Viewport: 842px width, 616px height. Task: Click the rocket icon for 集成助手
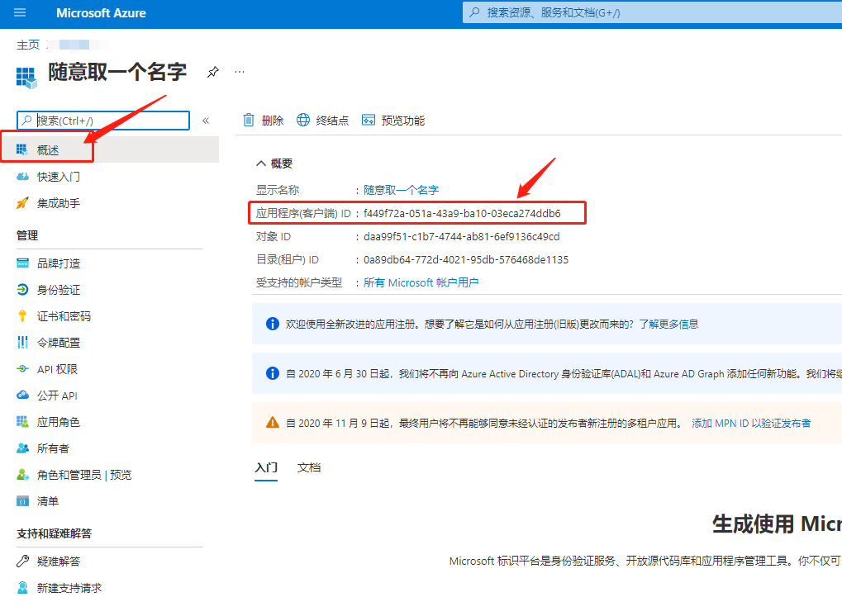pos(22,203)
